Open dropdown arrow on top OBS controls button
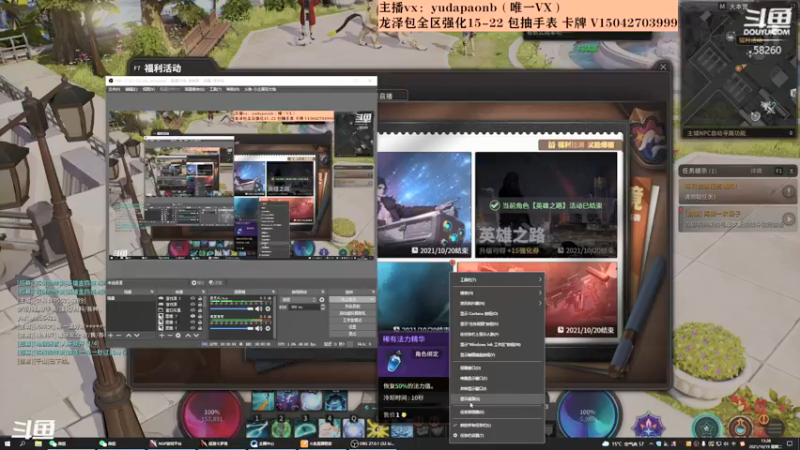The width and height of the screenshot is (800, 450). (372, 299)
